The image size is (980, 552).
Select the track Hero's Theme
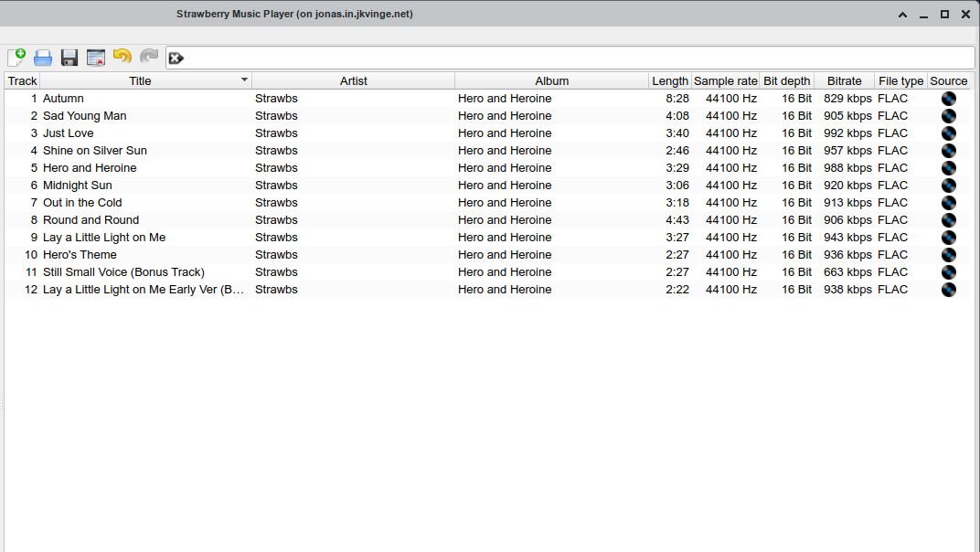(x=80, y=254)
